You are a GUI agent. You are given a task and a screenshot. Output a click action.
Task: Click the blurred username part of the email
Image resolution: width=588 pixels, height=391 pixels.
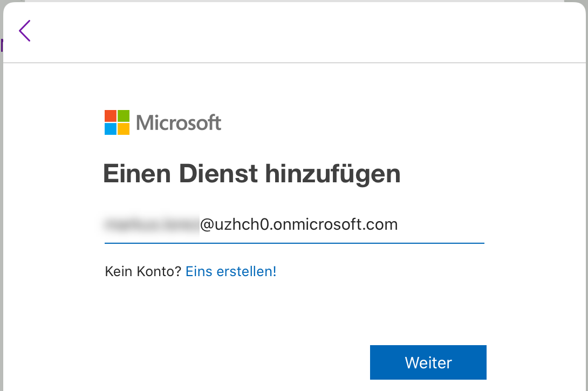pyautogui.click(x=152, y=224)
